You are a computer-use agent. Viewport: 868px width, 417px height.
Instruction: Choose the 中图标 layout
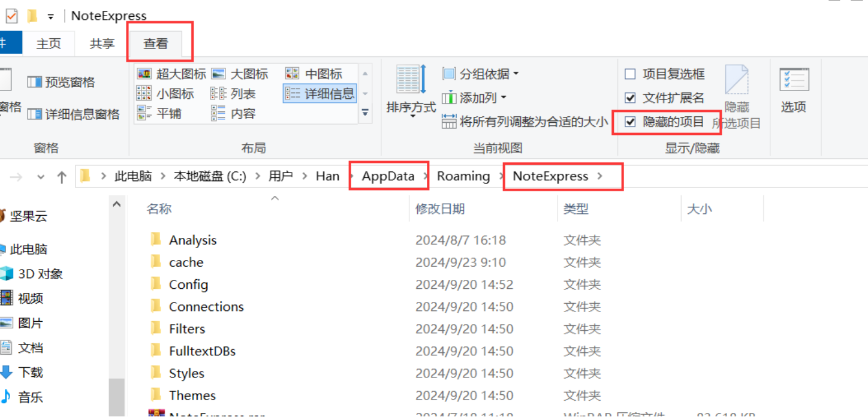pyautogui.click(x=314, y=74)
